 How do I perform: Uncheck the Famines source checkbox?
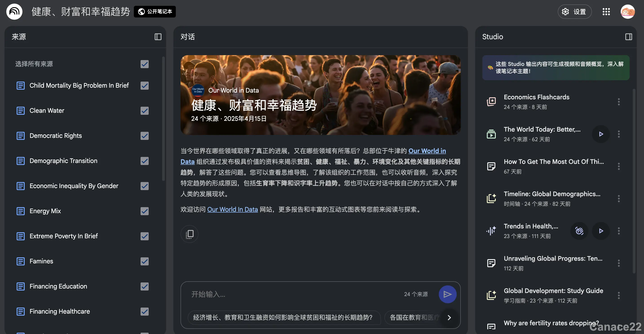tap(145, 261)
